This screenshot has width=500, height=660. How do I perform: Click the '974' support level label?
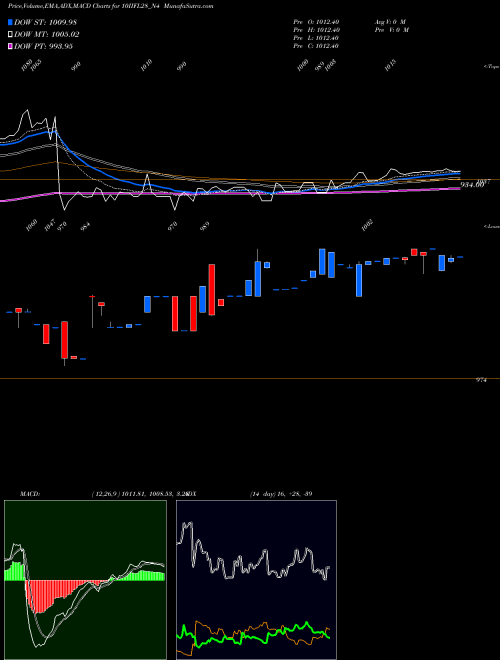point(481,380)
